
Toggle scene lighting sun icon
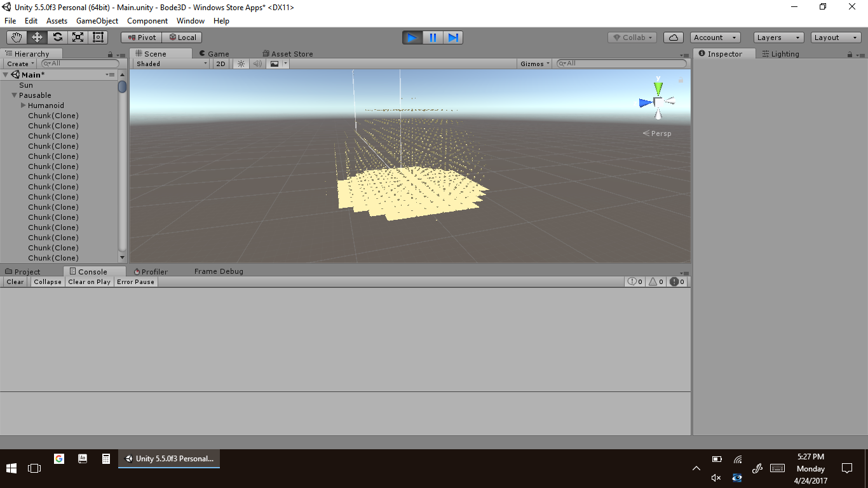tap(241, 64)
